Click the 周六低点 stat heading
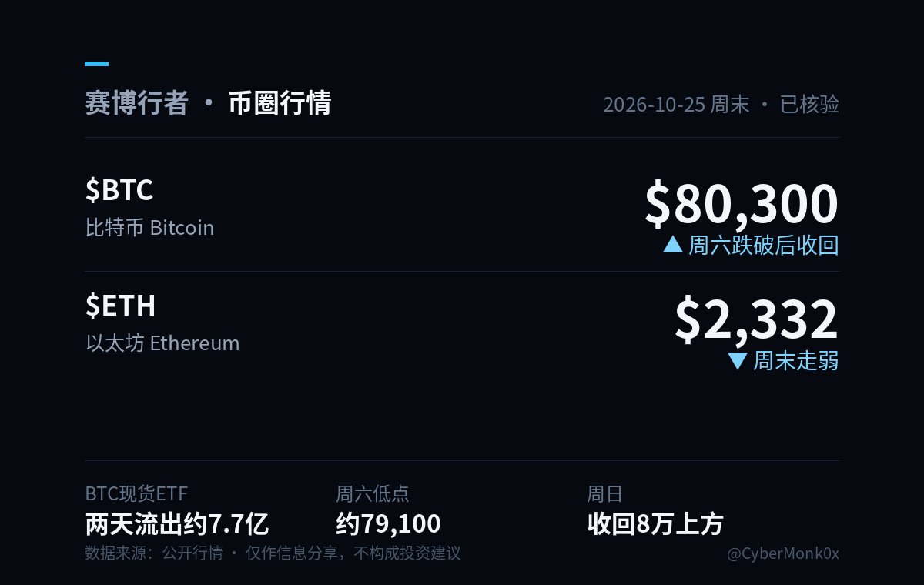924x585 pixels. click(373, 493)
